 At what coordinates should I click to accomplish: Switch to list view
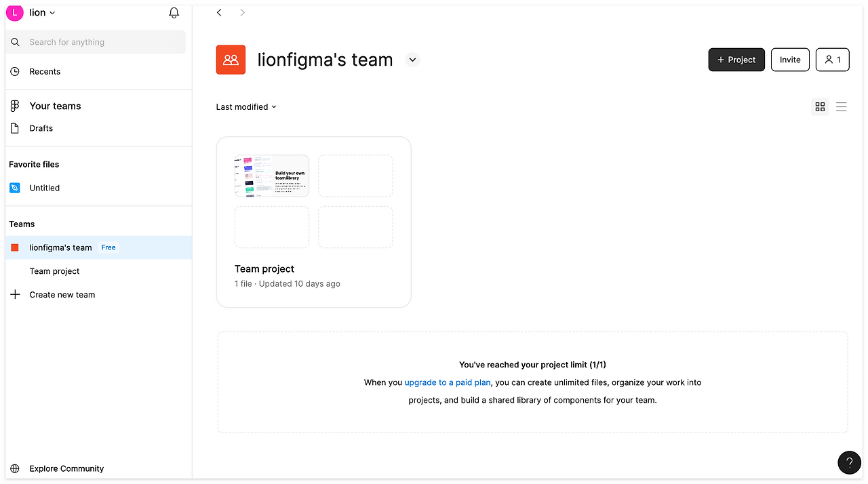click(841, 107)
